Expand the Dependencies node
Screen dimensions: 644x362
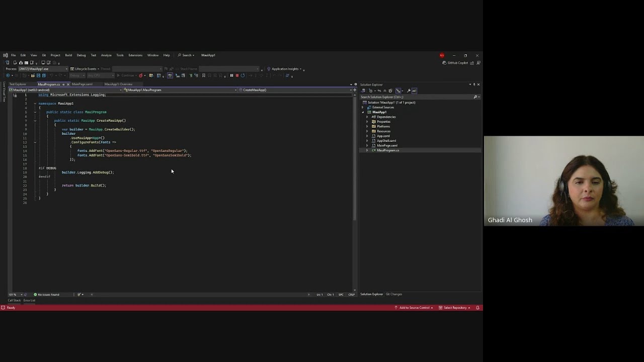[x=368, y=117]
